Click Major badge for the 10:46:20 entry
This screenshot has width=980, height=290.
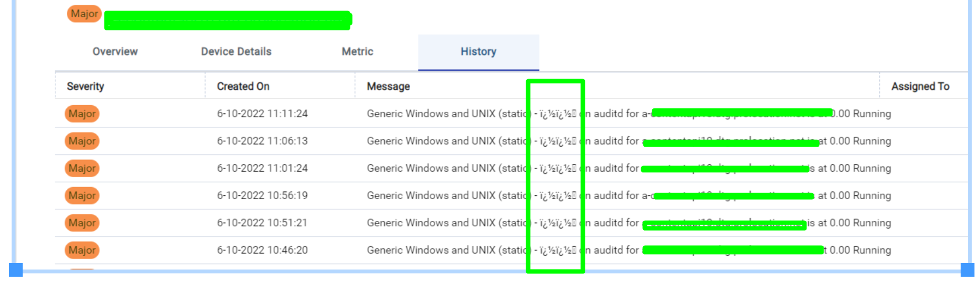tap(82, 250)
